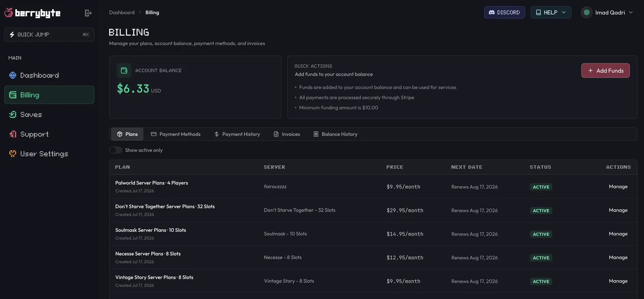Click the ACTIVE badge for Vintage Story plan

tap(541, 282)
